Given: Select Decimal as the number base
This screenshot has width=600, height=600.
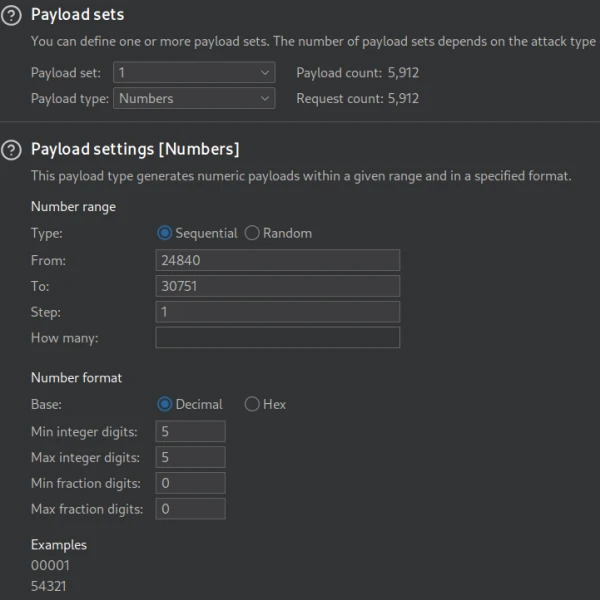Looking at the screenshot, I should (165, 404).
